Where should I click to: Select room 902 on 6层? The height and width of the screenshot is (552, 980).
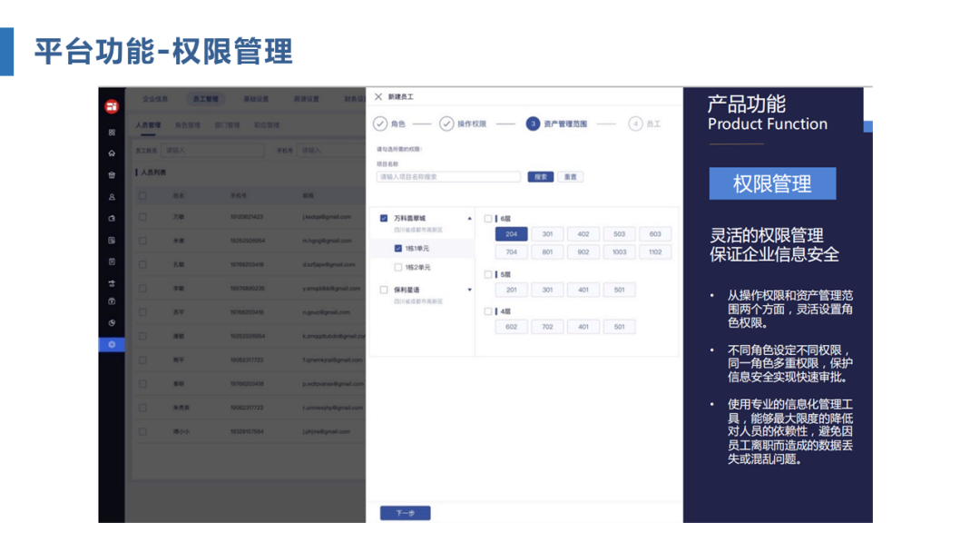coord(583,251)
